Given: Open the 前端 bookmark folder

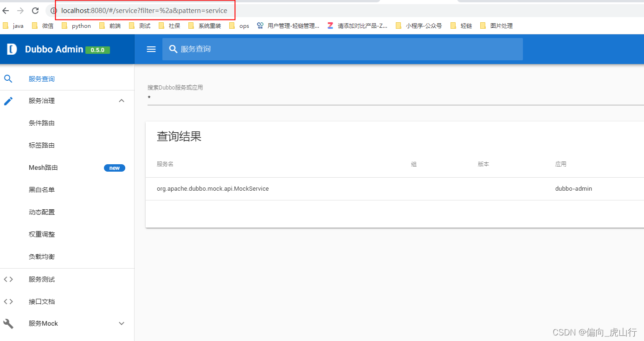Looking at the screenshot, I should (110, 26).
